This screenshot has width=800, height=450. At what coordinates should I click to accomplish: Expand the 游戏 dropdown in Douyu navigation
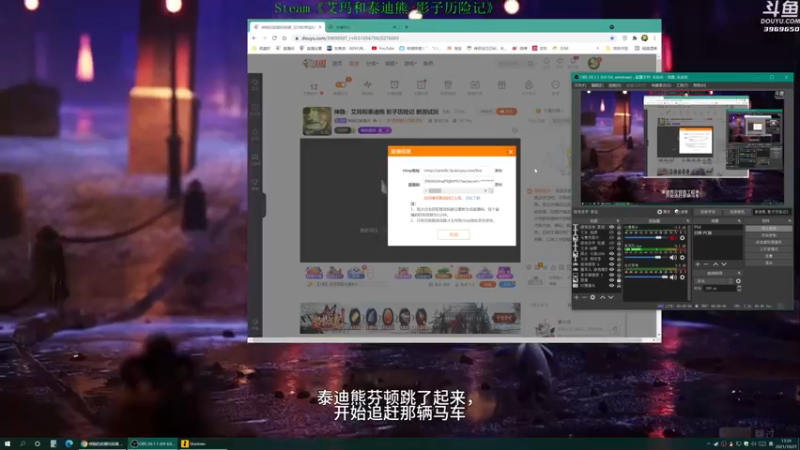[x=410, y=63]
